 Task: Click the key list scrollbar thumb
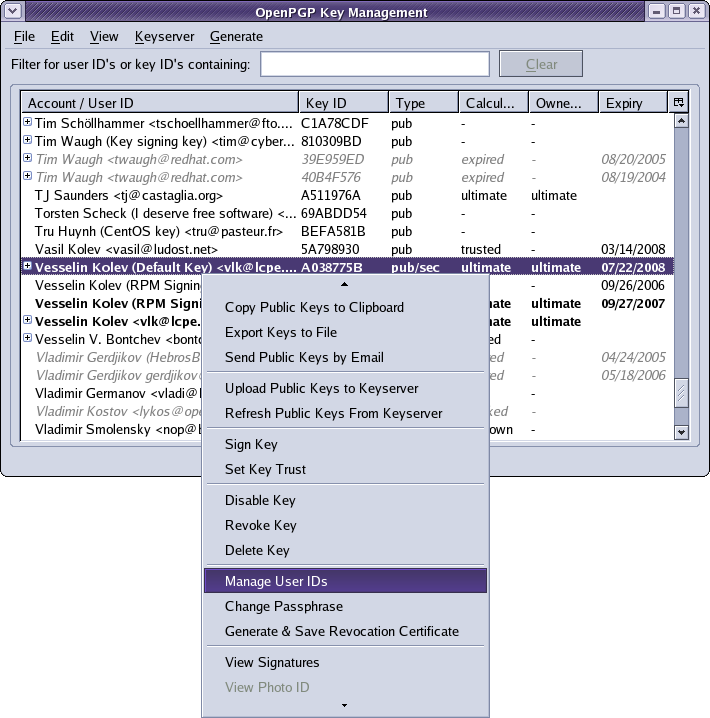[682, 392]
